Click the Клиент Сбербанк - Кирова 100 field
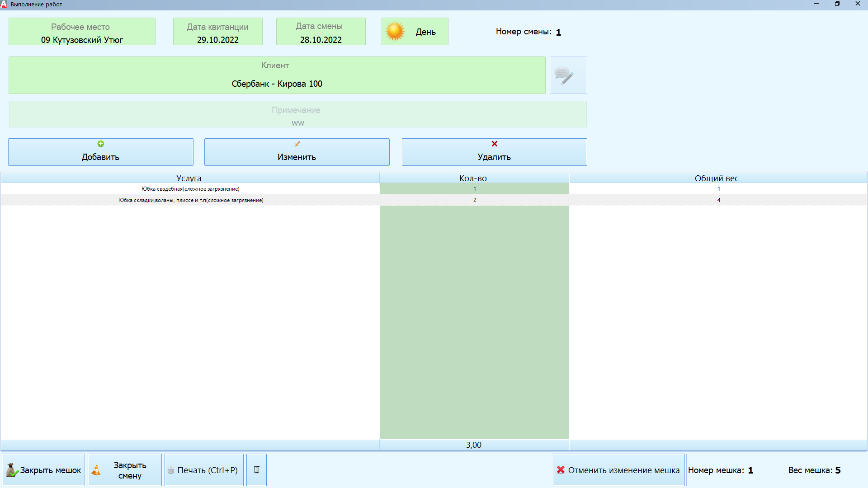The height and width of the screenshot is (488, 868). coord(277,75)
